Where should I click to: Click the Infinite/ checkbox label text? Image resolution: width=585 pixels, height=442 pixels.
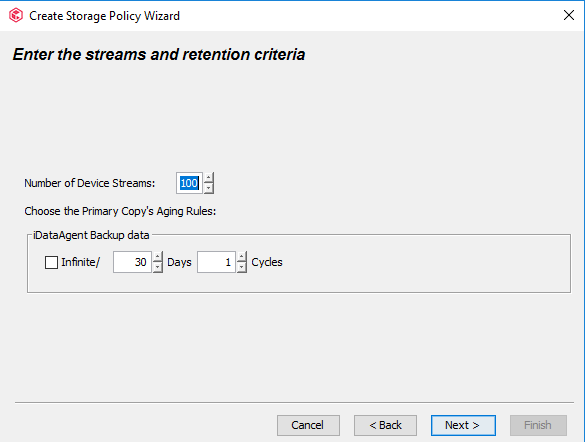point(81,262)
